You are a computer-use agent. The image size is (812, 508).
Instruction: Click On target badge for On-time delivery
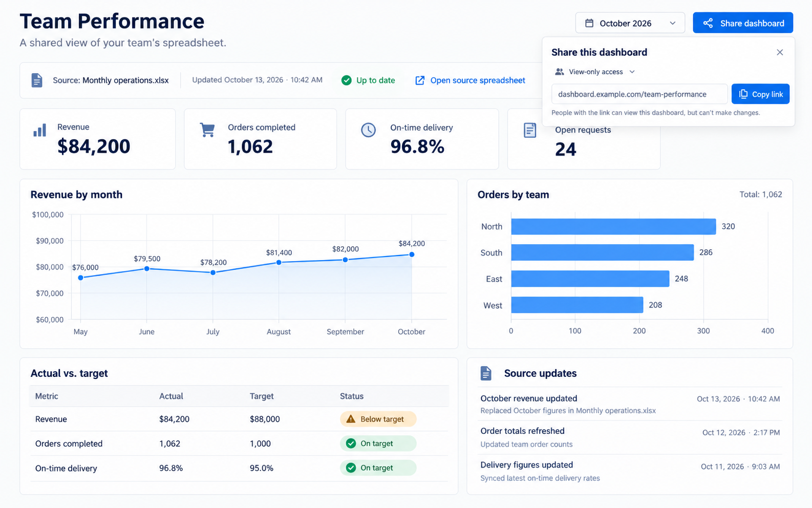[x=378, y=468]
